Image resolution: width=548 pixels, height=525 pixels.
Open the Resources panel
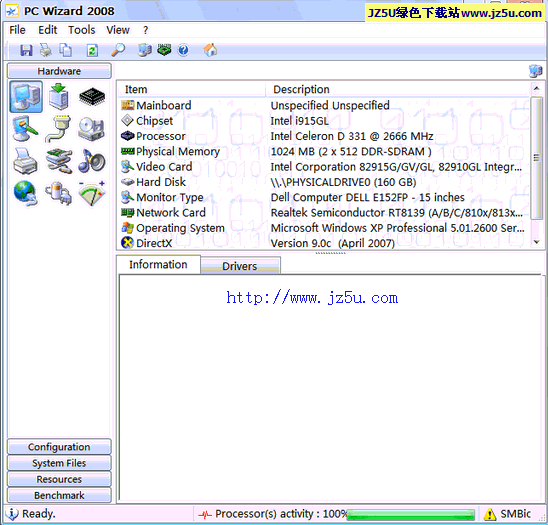tap(59, 479)
